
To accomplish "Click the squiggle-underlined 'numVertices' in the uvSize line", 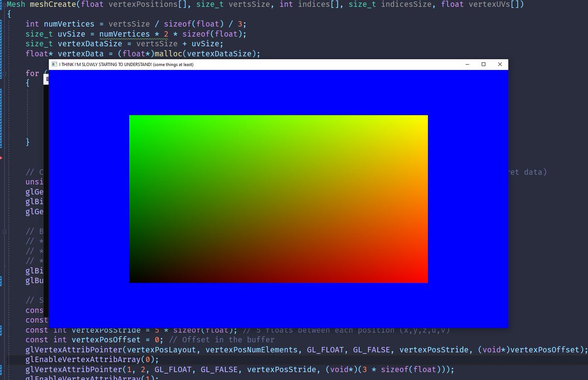I will pyautogui.click(x=124, y=34).
